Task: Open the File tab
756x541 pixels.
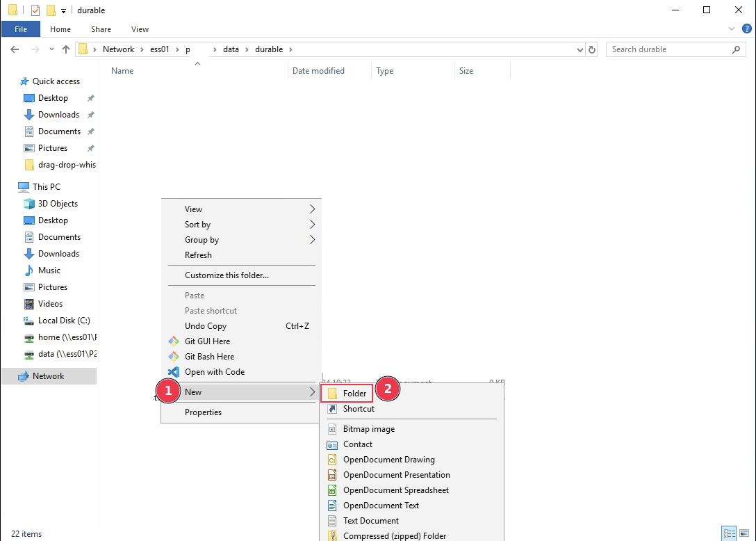Action: coord(21,29)
